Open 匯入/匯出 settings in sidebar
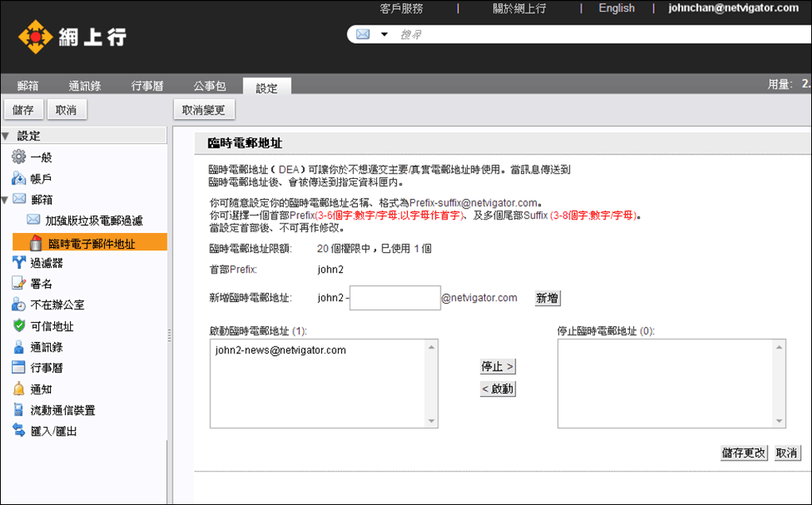Image resolution: width=812 pixels, height=505 pixels. pyautogui.click(x=54, y=432)
